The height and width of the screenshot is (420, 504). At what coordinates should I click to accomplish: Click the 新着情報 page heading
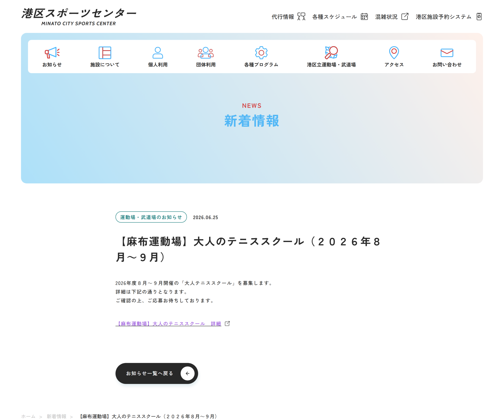pyautogui.click(x=252, y=121)
